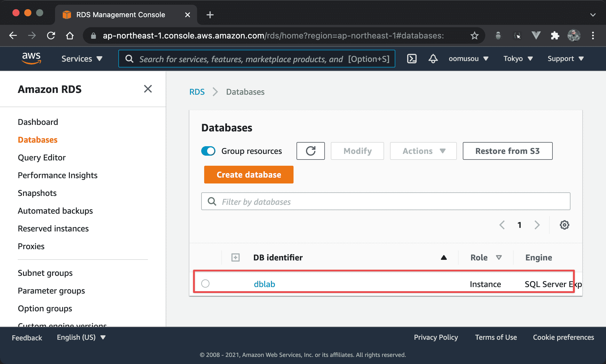Go to browser home page icon
Screen dimensions: 606x364
pos(70,36)
